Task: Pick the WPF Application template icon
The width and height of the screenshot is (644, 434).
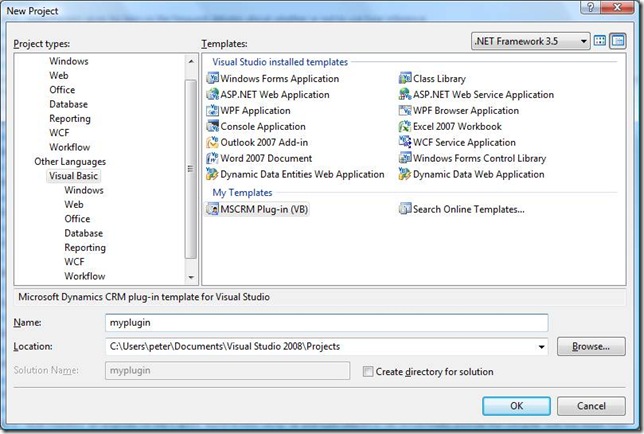Action: [x=212, y=111]
